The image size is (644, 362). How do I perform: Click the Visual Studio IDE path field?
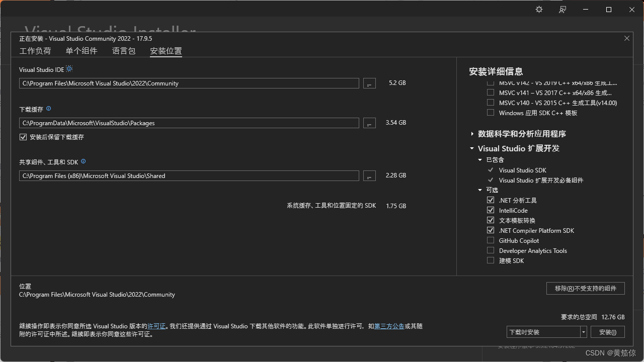pos(189,83)
